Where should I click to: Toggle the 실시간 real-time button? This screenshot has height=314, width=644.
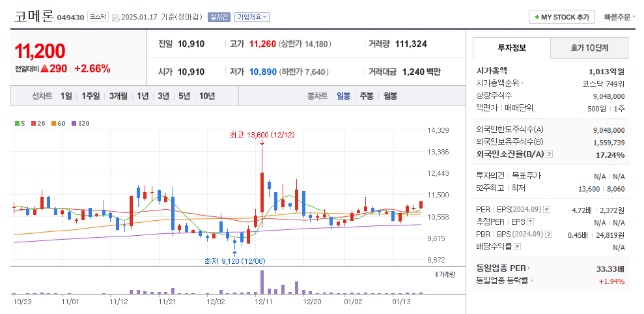pos(219,17)
